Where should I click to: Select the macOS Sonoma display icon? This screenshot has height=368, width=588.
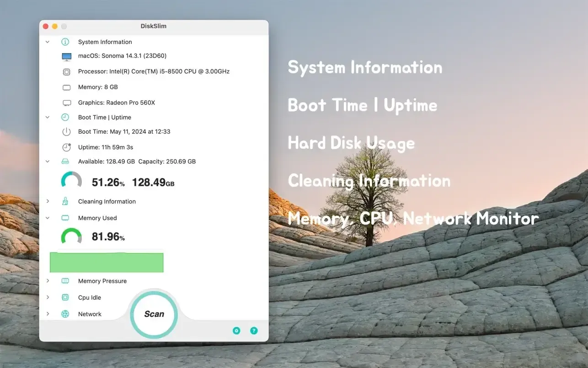(x=66, y=56)
